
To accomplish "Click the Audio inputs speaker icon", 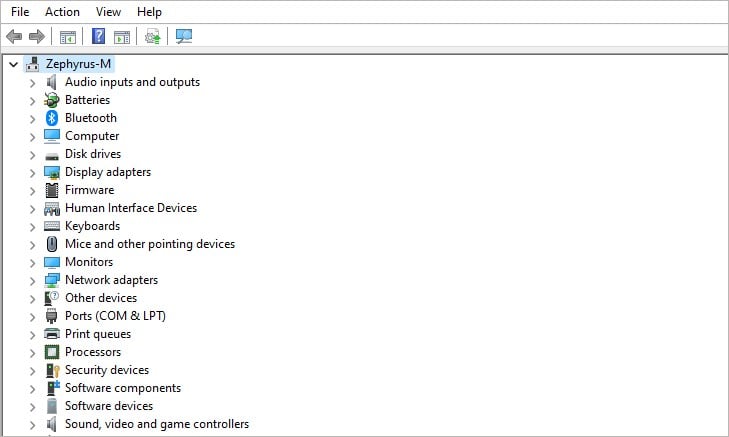I will click(x=52, y=82).
